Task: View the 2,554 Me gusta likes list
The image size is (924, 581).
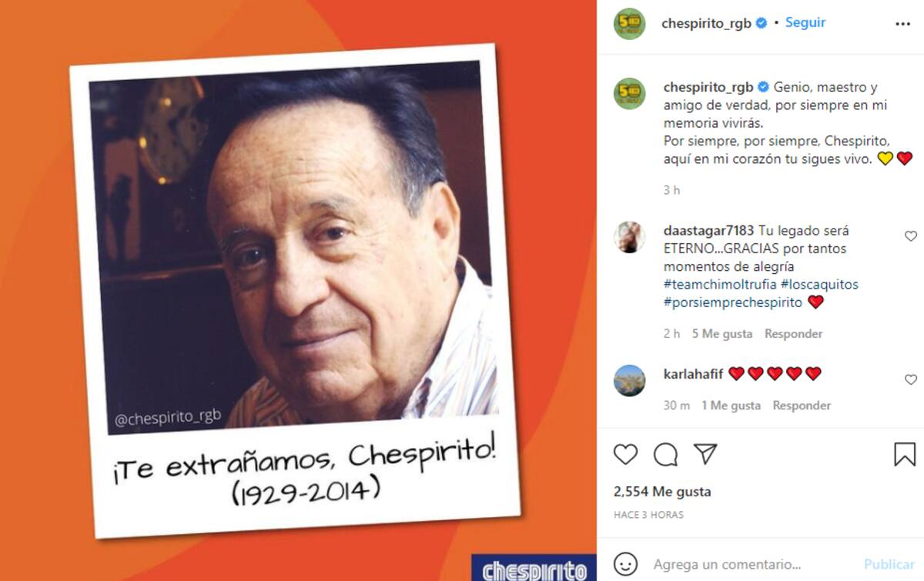Action: pyautogui.click(x=662, y=492)
